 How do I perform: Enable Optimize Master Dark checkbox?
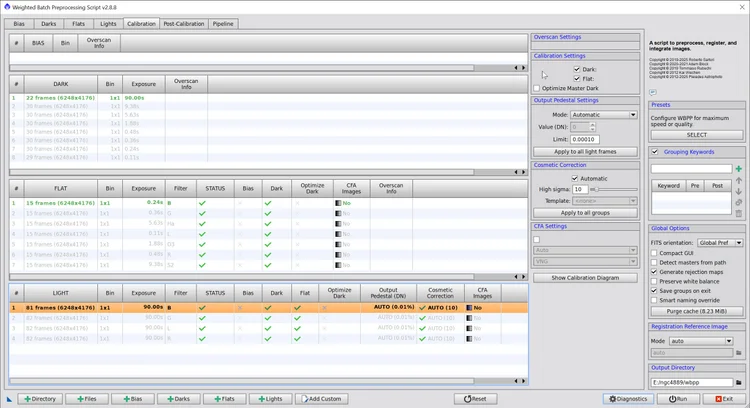pyautogui.click(x=537, y=88)
